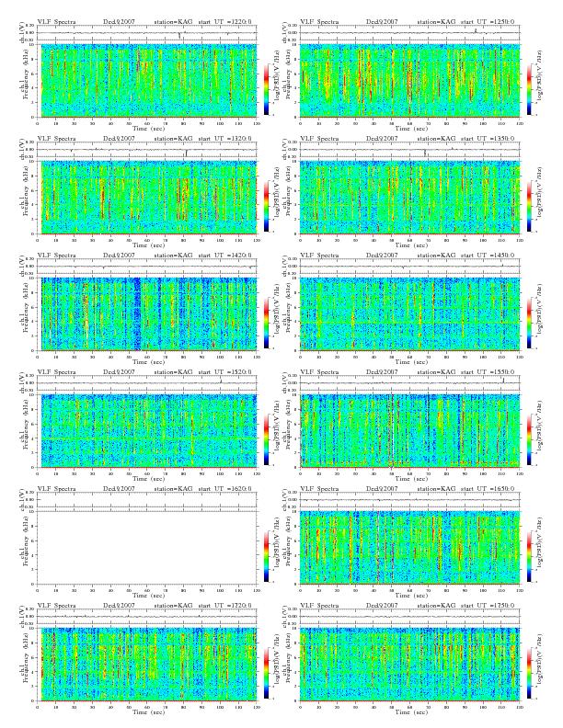Click the title text 'start UT =1220:0'
The image size is (563, 728).
224,22
